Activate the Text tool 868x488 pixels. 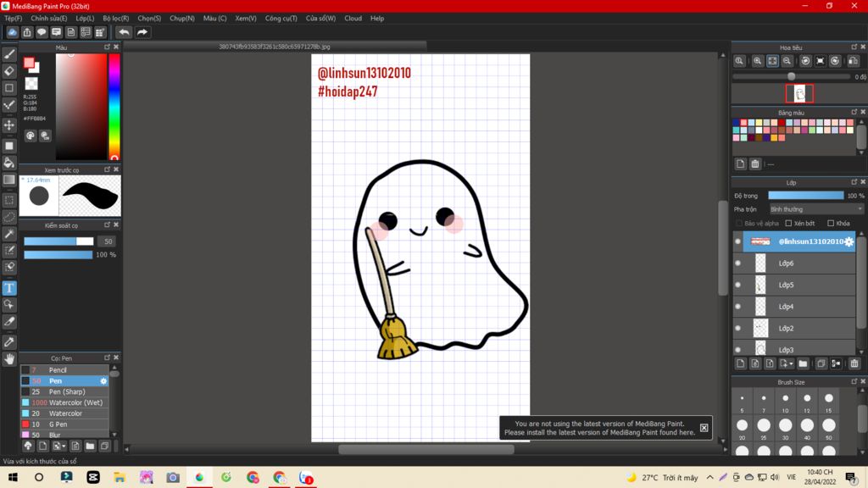point(9,288)
